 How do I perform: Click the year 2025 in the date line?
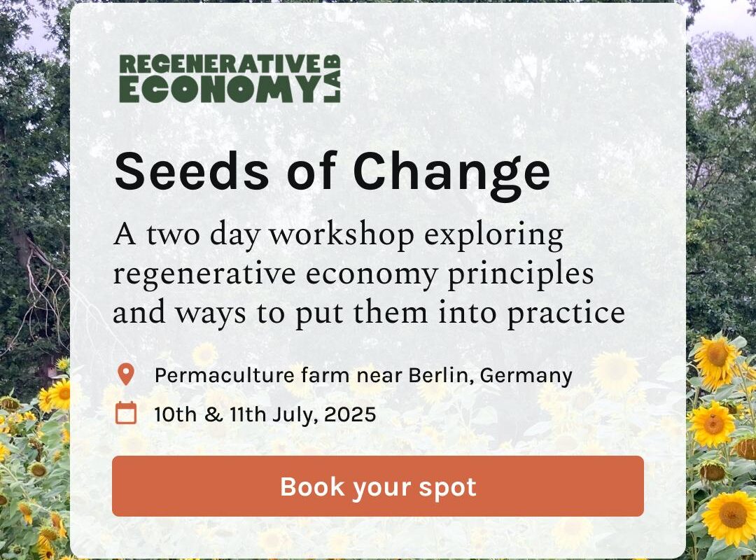pos(350,414)
